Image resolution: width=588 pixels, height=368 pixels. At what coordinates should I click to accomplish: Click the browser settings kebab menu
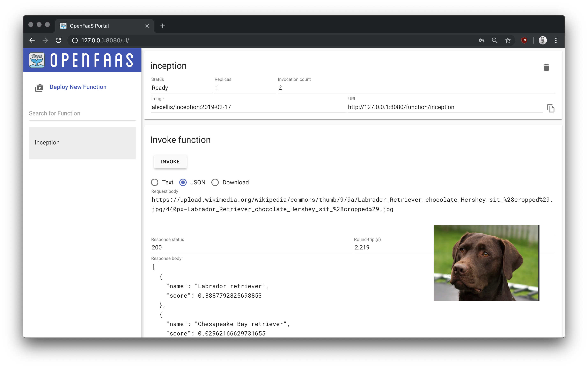click(556, 40)
